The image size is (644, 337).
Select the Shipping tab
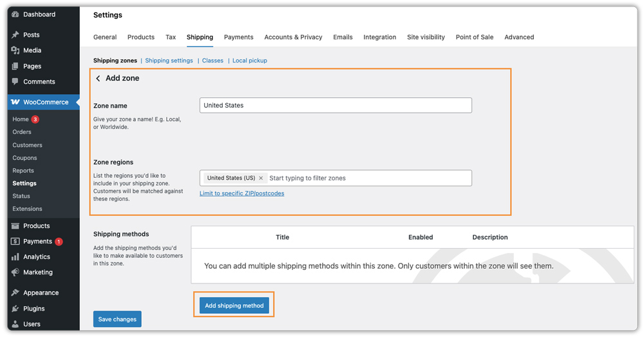[x=200, y=37]
